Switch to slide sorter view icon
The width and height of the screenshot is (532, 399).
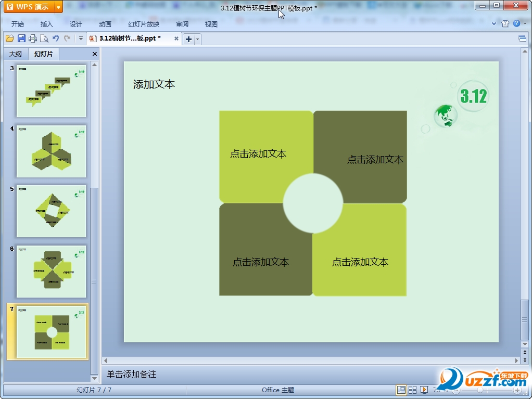coord(413,390)
